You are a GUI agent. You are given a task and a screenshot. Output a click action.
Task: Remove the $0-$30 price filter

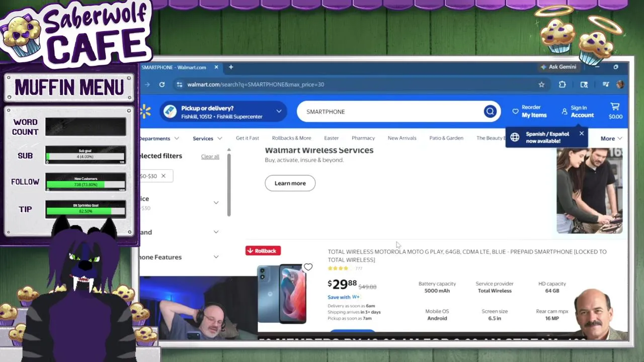pos(163,176)
